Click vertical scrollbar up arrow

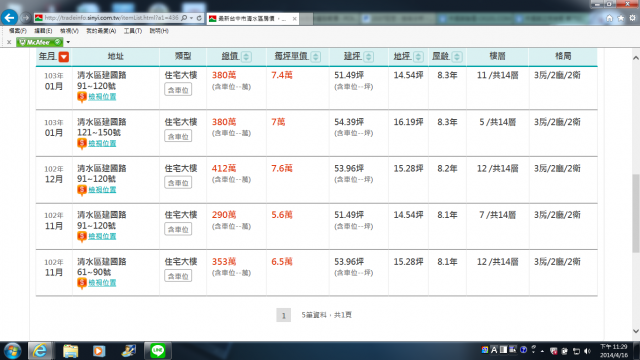pos(636,58)
